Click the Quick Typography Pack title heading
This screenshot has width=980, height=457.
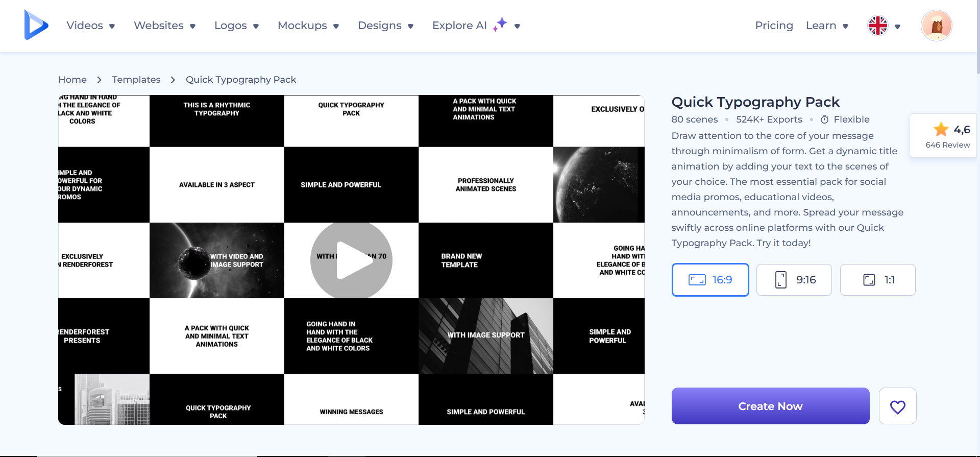coord(755,102)
